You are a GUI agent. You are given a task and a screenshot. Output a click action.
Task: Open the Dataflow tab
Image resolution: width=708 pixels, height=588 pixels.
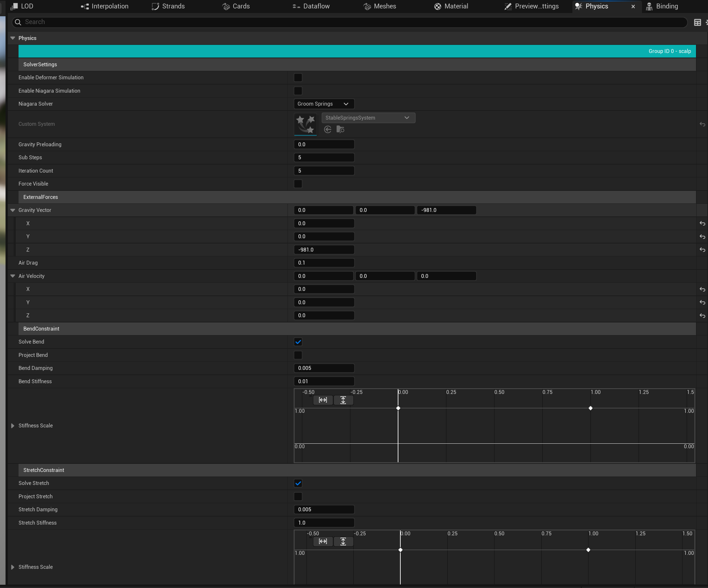(311, 6)
